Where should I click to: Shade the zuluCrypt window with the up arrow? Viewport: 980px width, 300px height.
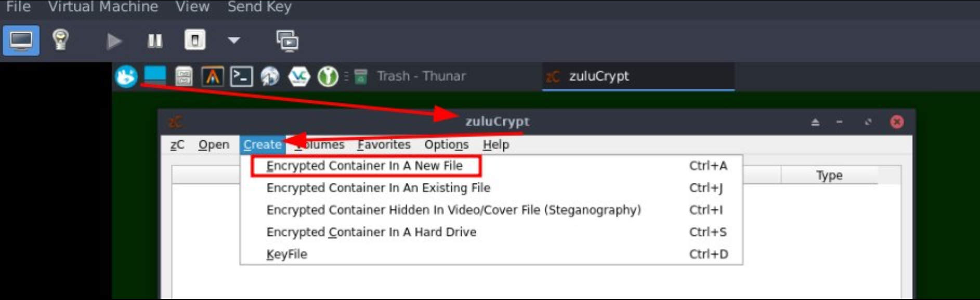pyautogui.click(x=815, y=122)
